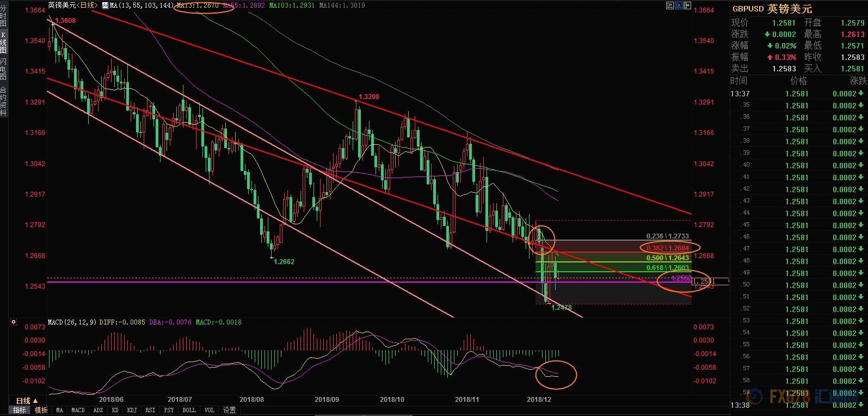This screenshot has height=416, width=868.
Task: Click the 1.3298 peak label on chart
Action: coord(369,97)
